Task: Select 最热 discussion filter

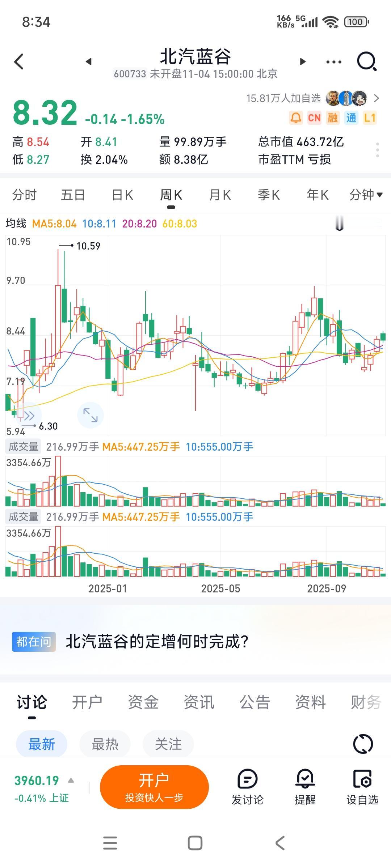Action: coord(105,744)
